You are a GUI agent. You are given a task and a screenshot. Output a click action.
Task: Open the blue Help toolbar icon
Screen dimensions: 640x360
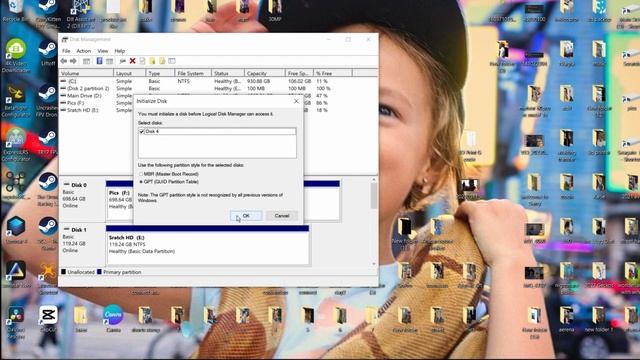tap(99, 61)
